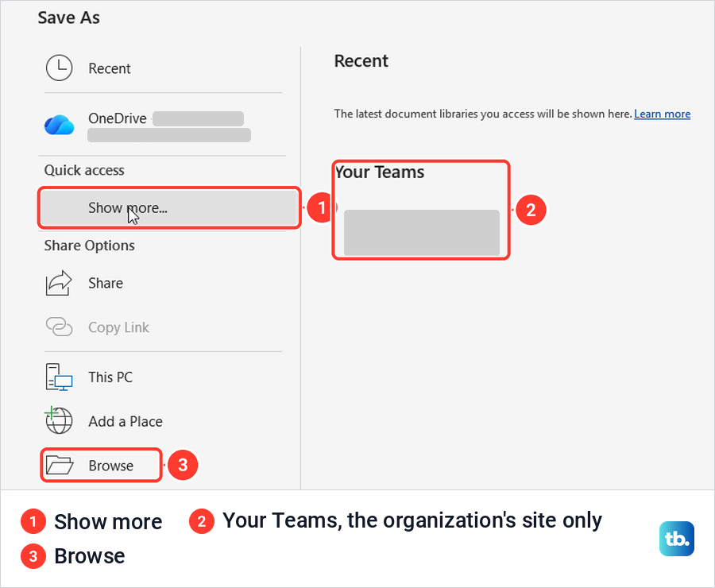Image resolution: width=715 pixels, height=588 pixels.
Task: Click the Your Teams heading
Action: (380, 172)
